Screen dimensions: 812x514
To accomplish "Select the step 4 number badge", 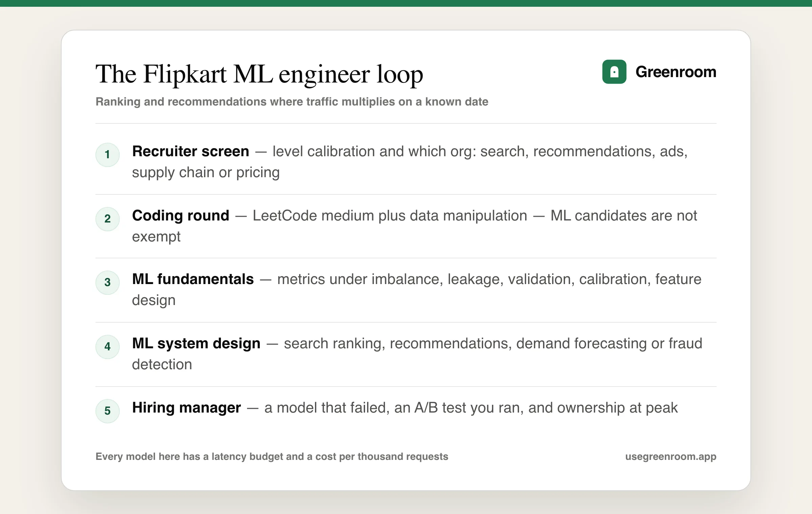I will [x=108, y=347].
